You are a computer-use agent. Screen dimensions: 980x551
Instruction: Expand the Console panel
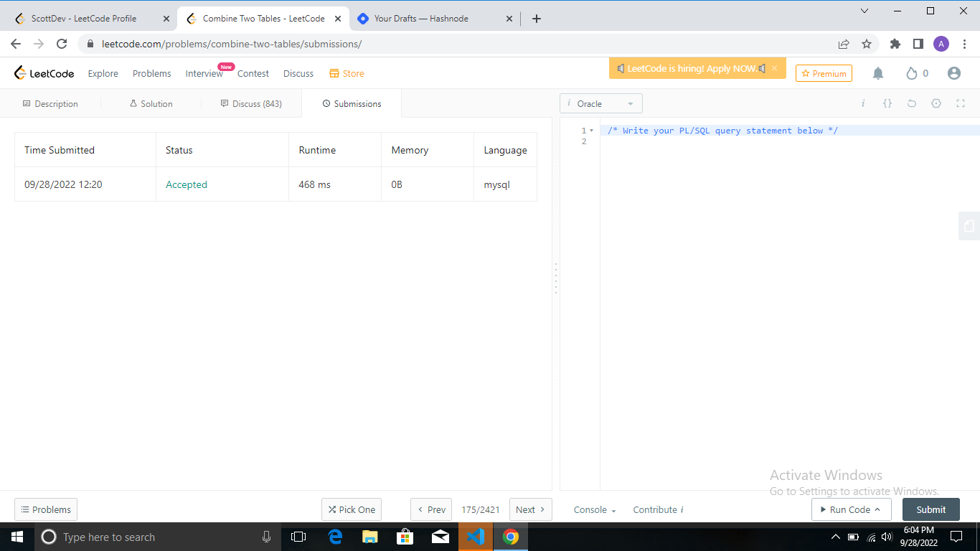(x=595, y=509)
